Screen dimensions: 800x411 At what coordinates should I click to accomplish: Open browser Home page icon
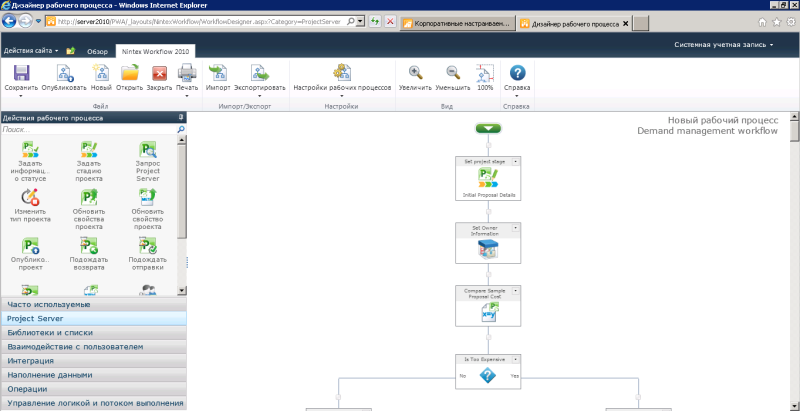click(x=762, y=22)
